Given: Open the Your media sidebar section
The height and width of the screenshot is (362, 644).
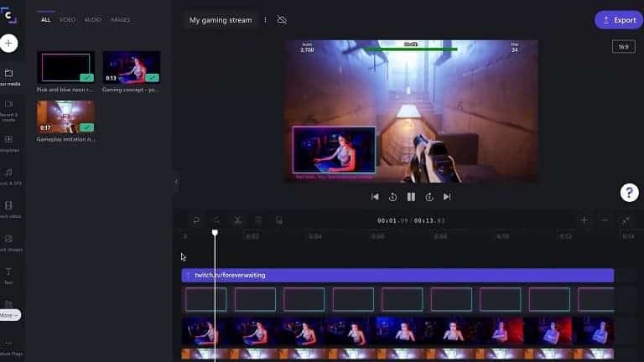Looking at the screenshot, I should point(8,77).
